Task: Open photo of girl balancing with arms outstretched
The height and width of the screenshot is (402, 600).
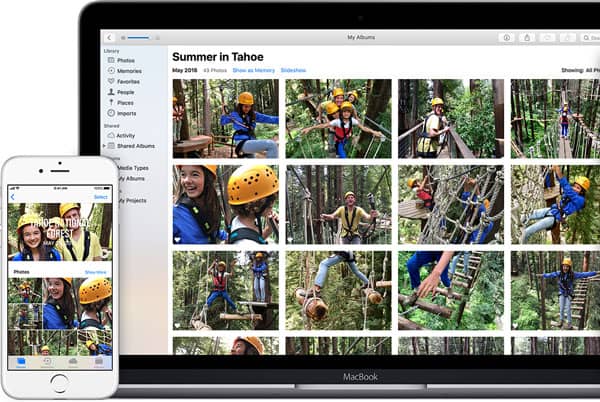Action: tap(555, 290)
